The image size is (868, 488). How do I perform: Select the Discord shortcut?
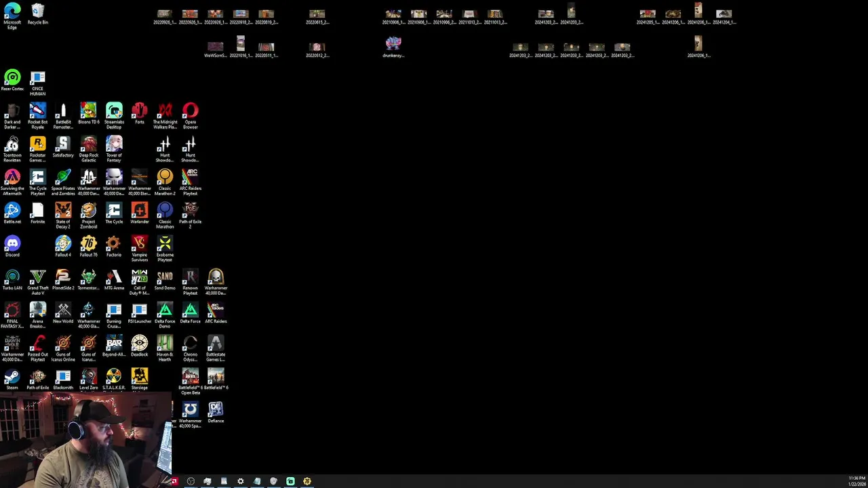tap(12, 246)
